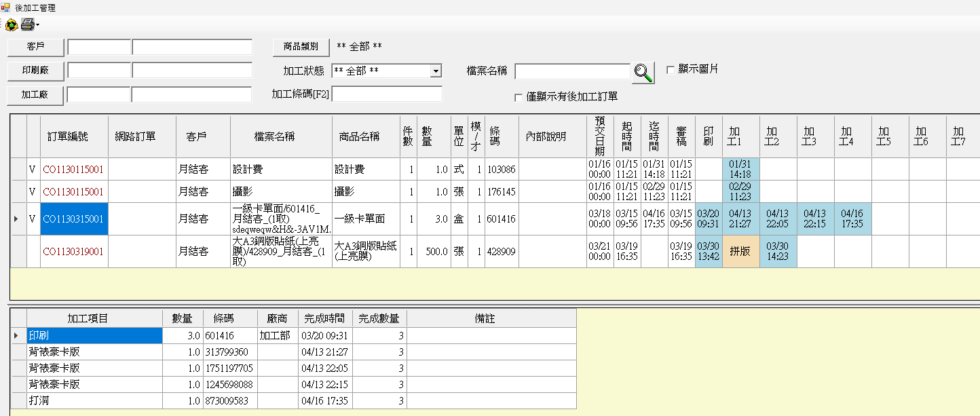Click the blue 03/30 14:23 加工2 cell

click(778, 252)
